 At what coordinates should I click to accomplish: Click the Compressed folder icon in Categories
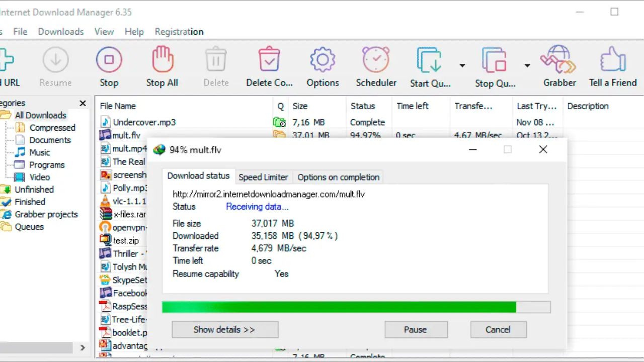click(x=20, y=128)
